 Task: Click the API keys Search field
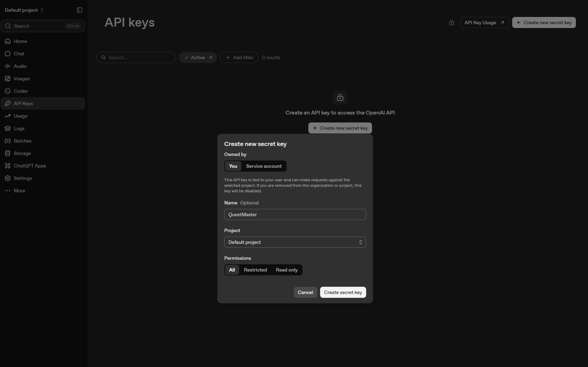(x=136, y=57)
